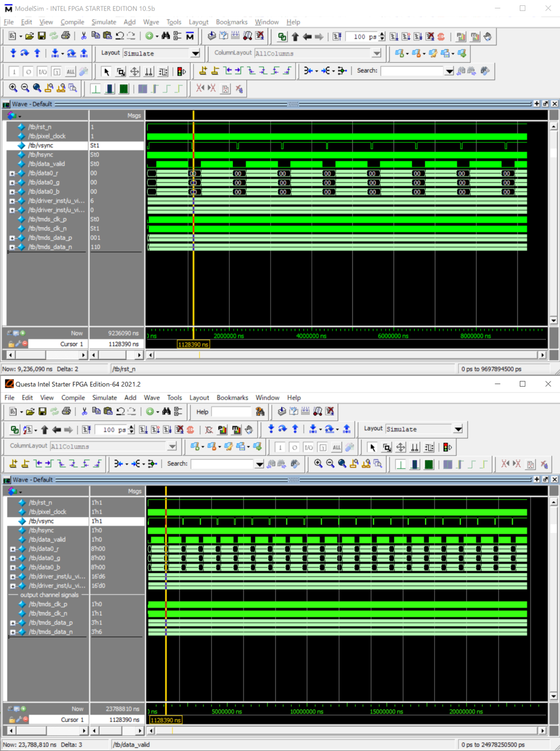This screenshot has height=751, width=560.
Task: Click the Find binoculars icon
Action: click(166, 36)
